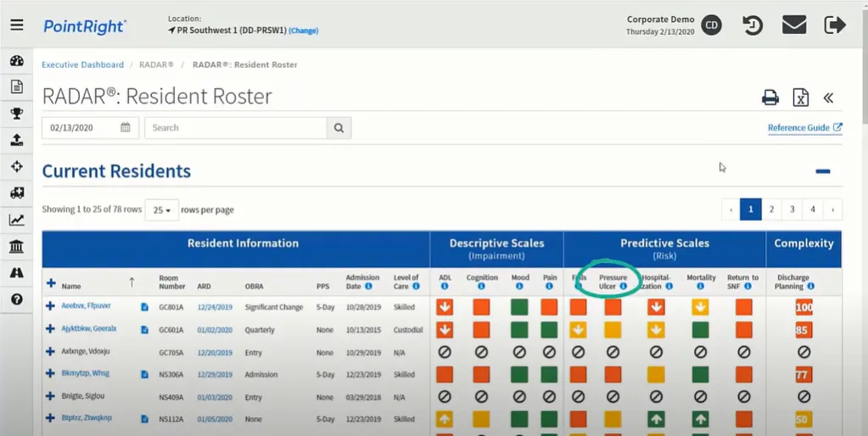Go to page 3
Screen dimensions: 868x436
point(792,210)
